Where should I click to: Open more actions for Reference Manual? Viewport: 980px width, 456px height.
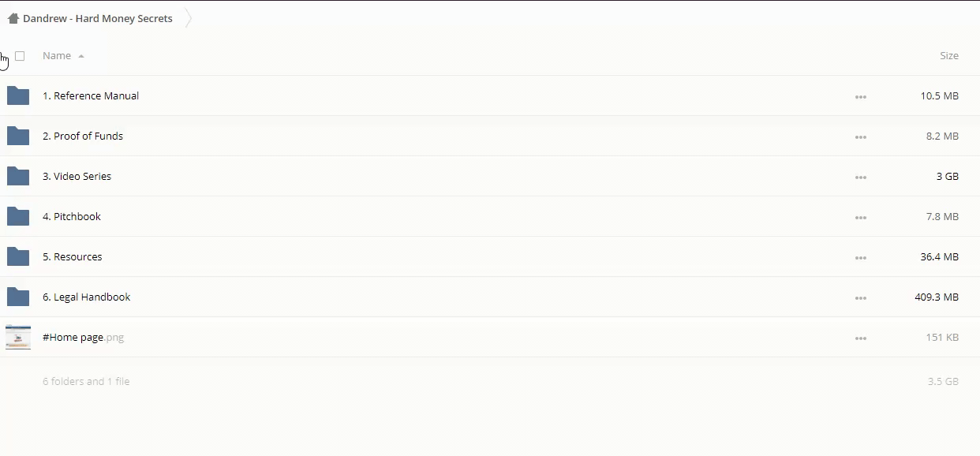pyautogui.click(x=860, y=97)
